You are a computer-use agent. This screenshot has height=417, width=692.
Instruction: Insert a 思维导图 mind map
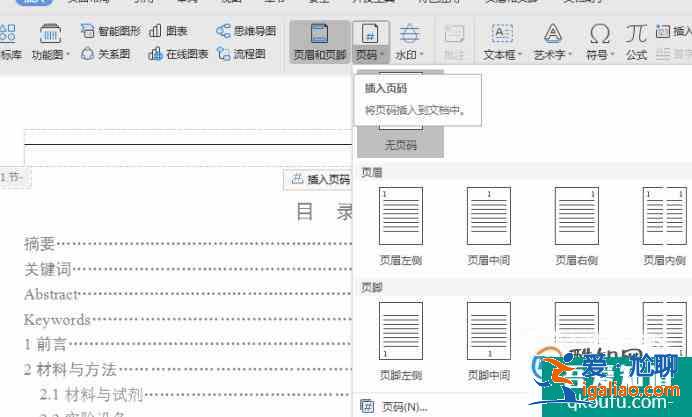pos(246,31)
